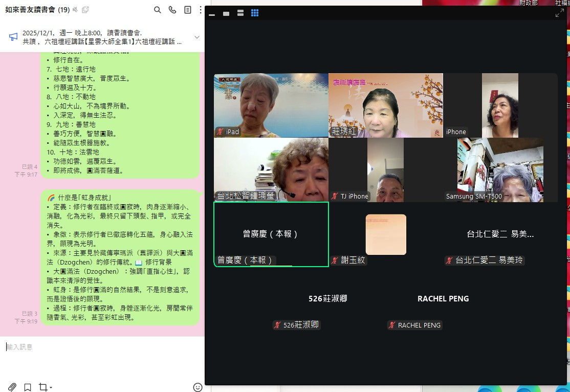The width and height of the screenshot is (570, 392).
Task: Search messages in the chat
Action: point(158,10)
